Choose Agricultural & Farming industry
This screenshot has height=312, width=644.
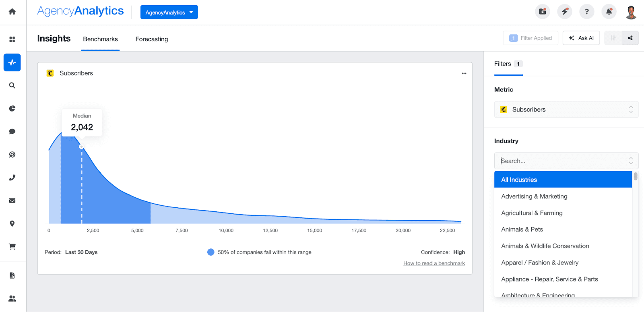[x=563, y=213]
